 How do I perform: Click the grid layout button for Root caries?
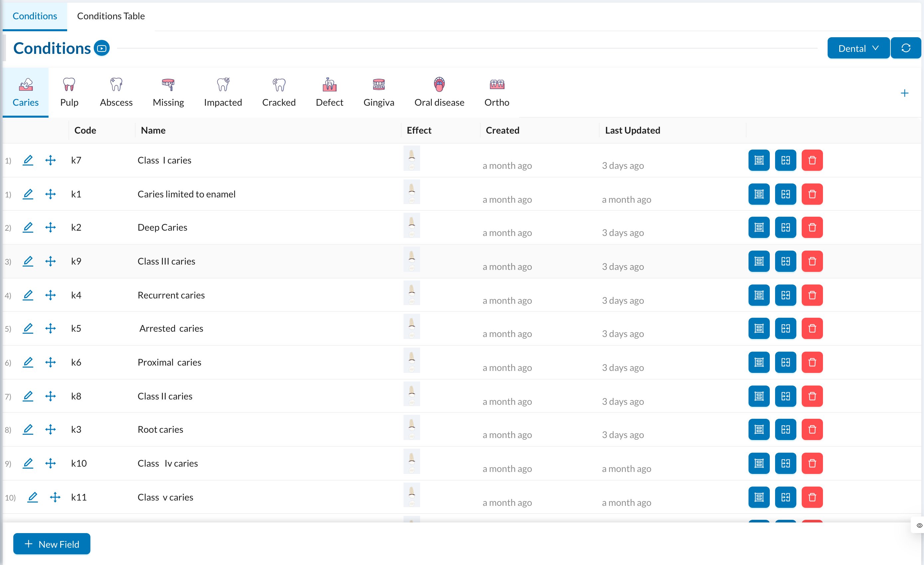tap(785, 429)
